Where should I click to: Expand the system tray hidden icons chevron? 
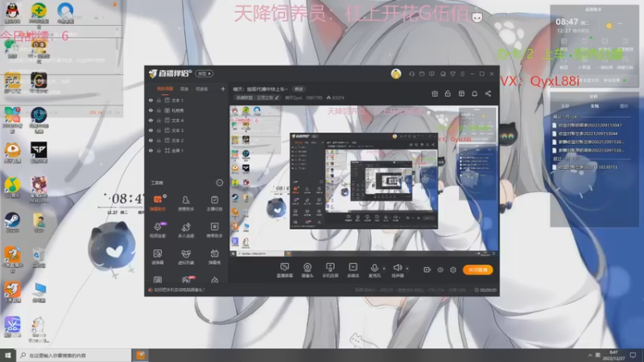click(x=590, y=355)
